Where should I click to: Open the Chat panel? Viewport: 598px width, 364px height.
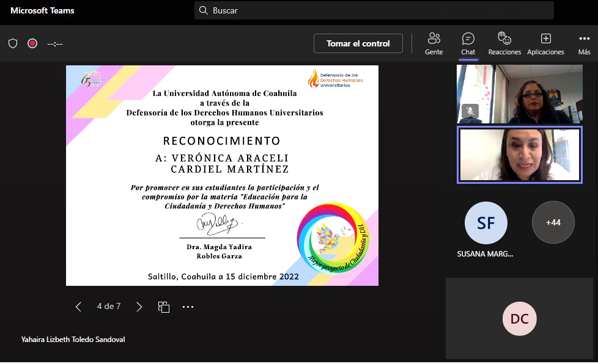(x=468, y=43)
